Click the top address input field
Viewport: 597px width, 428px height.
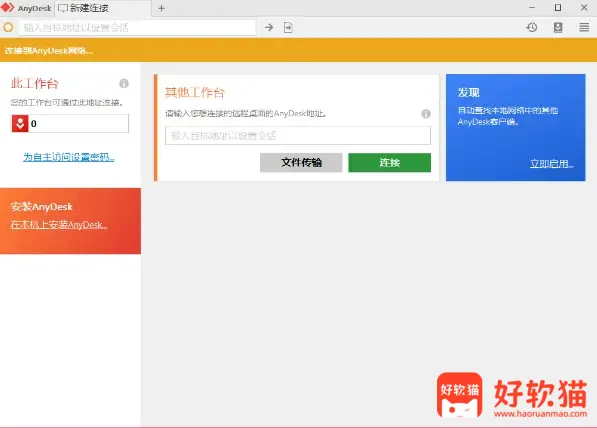pyautogui.click(x=137, y=27)
